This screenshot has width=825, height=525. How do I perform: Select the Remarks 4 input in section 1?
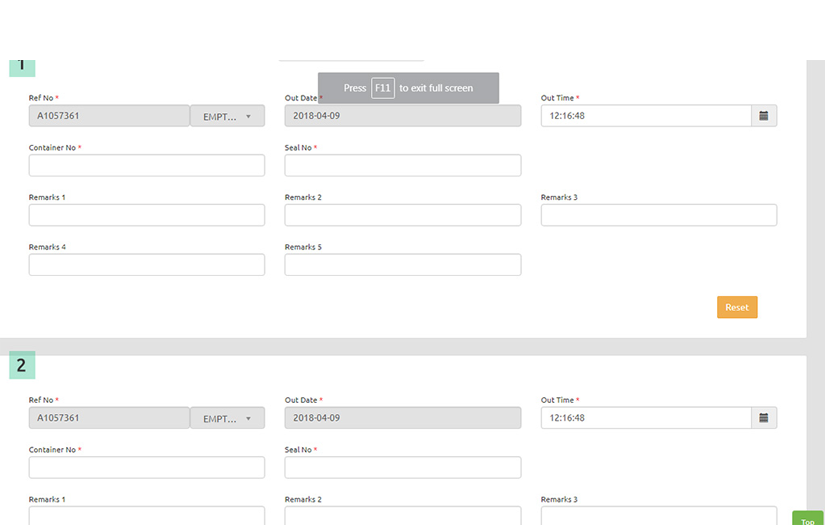coord(147,265)
